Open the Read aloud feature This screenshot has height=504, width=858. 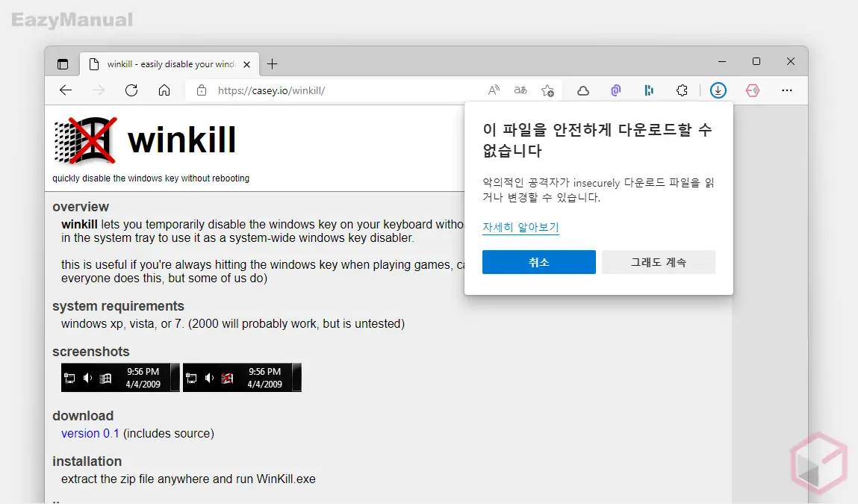tap(494, 90)
